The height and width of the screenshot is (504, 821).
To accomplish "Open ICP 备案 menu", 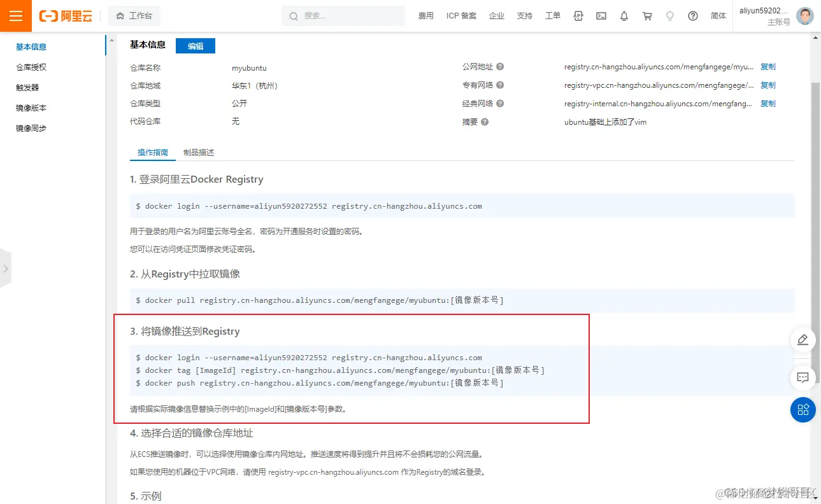I will (461, 16).
